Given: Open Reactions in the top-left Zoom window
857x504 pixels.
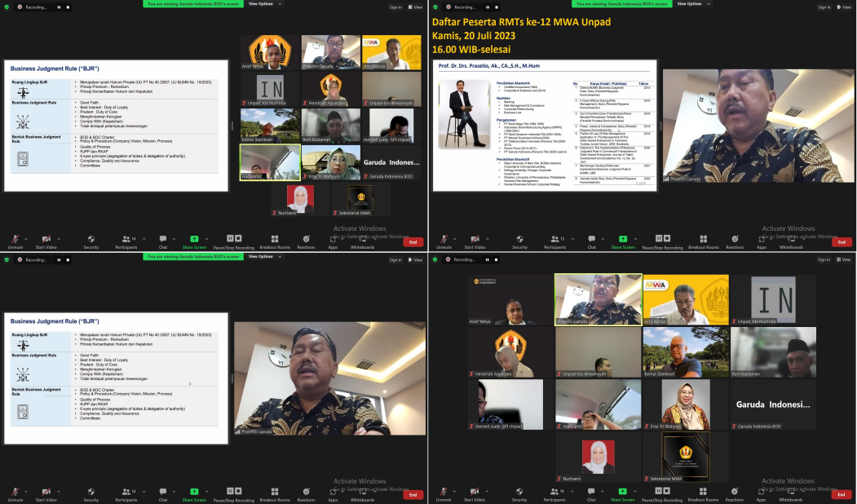Looking at the screenshot, I should (x=306, y=241).
